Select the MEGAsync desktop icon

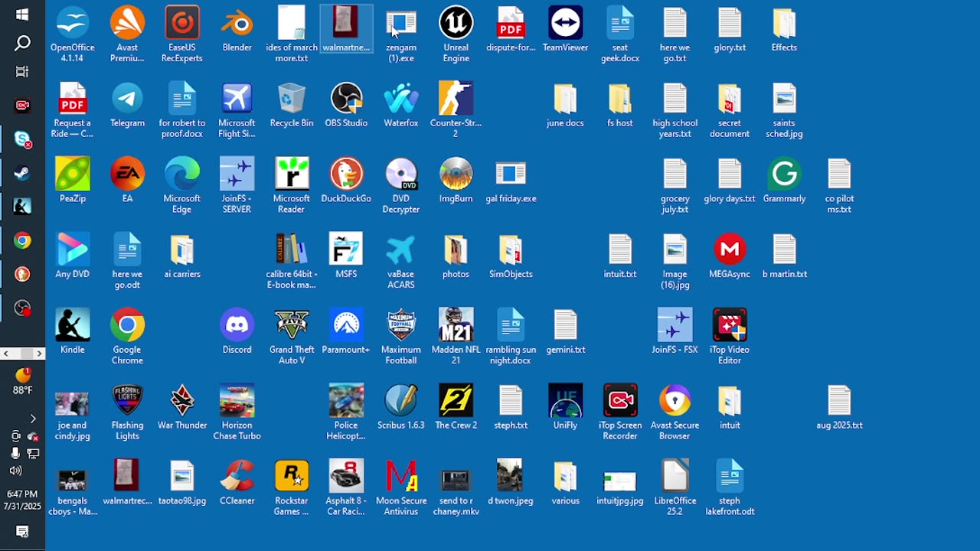[x=730, y=257]
